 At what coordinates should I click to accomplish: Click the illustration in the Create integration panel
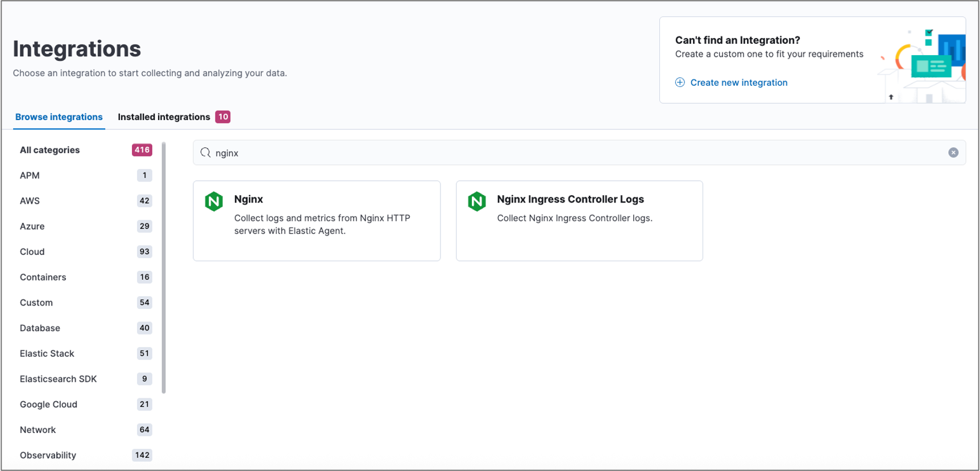click(x=922, y=65)
